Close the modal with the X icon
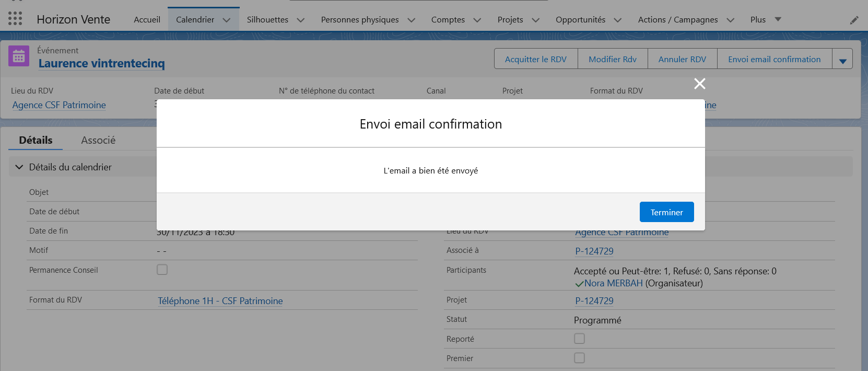The image size is (868, 371). (699, 84)
